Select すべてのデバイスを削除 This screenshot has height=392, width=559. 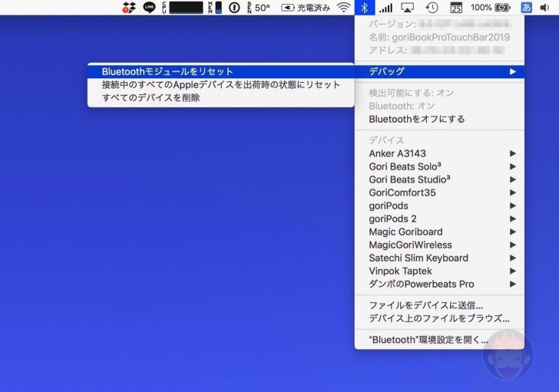[220, 97]
